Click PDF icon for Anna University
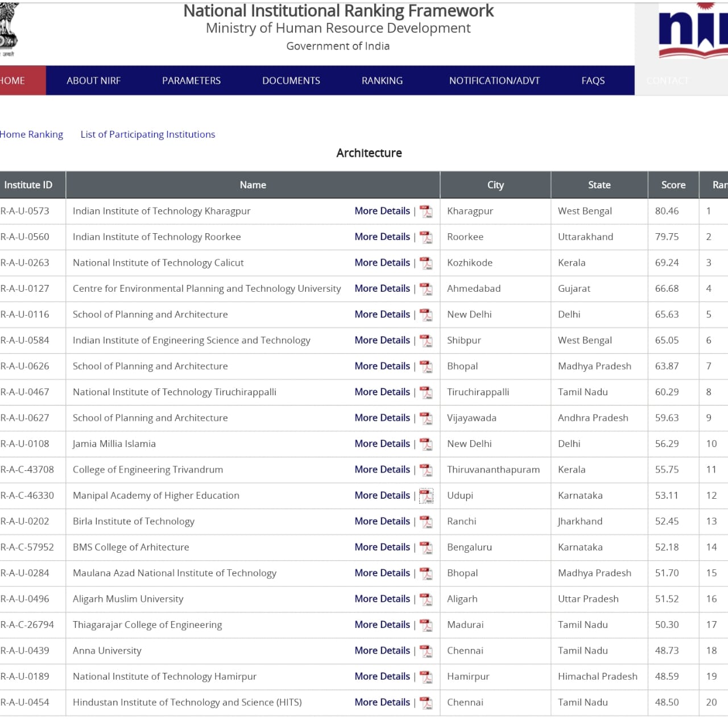Screen dimensions: 728x728 click(x=426, y=651)
